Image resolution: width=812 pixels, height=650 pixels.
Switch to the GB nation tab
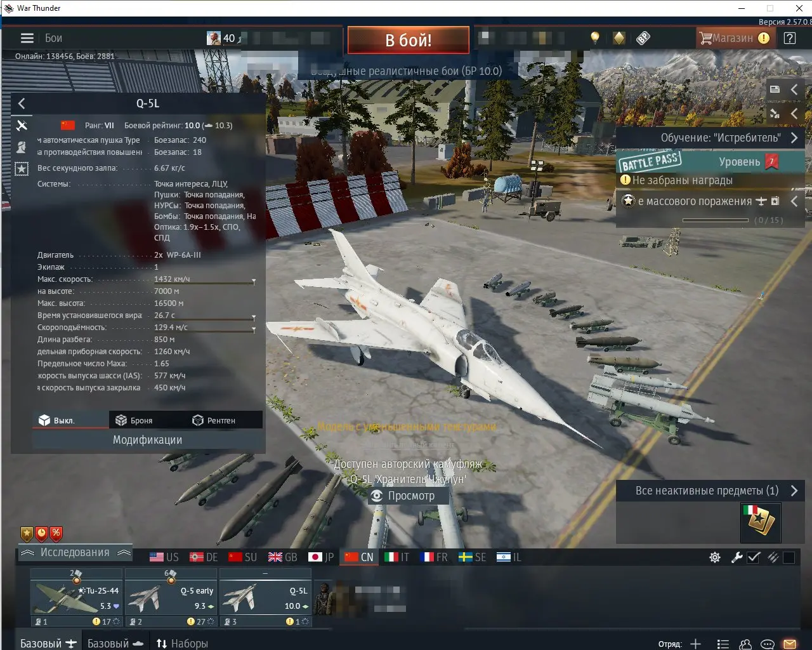tap(283, 557)
